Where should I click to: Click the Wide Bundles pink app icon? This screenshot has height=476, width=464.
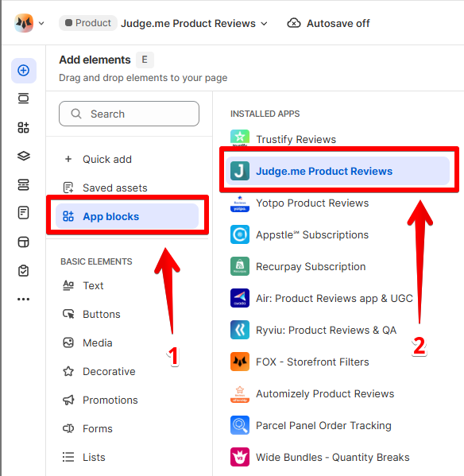point(240,457)
